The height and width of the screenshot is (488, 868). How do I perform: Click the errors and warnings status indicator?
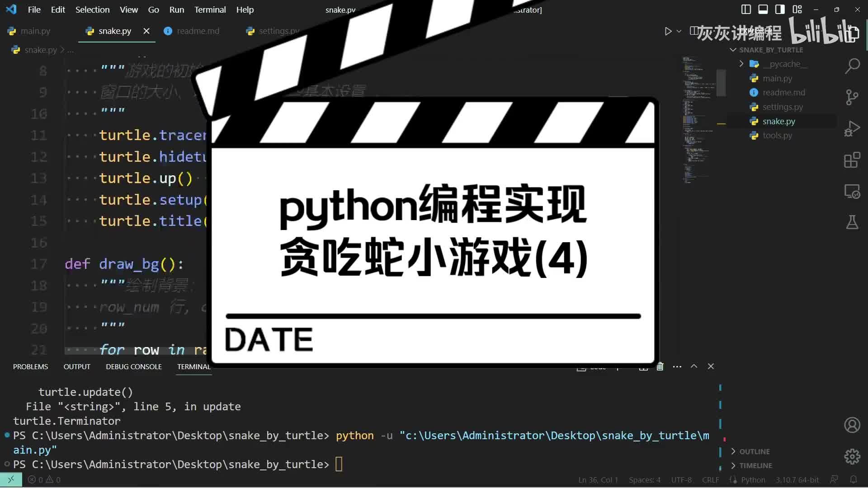[44, 480]
